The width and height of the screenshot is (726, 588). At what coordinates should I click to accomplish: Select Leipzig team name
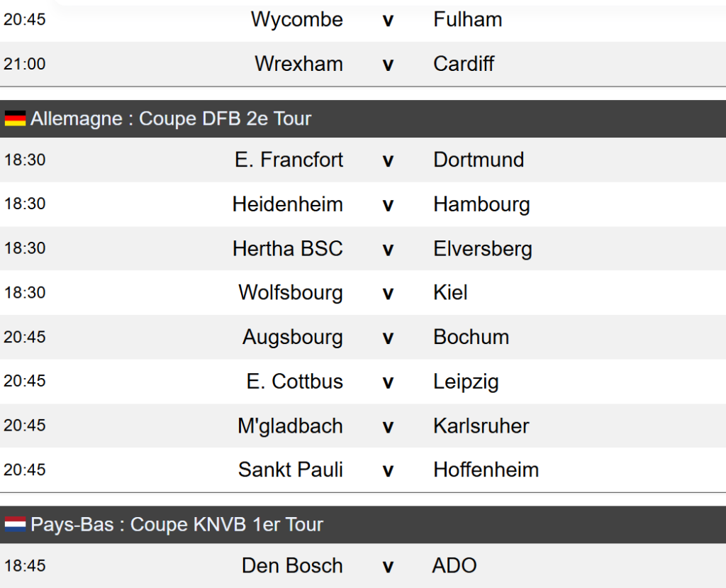466,382
